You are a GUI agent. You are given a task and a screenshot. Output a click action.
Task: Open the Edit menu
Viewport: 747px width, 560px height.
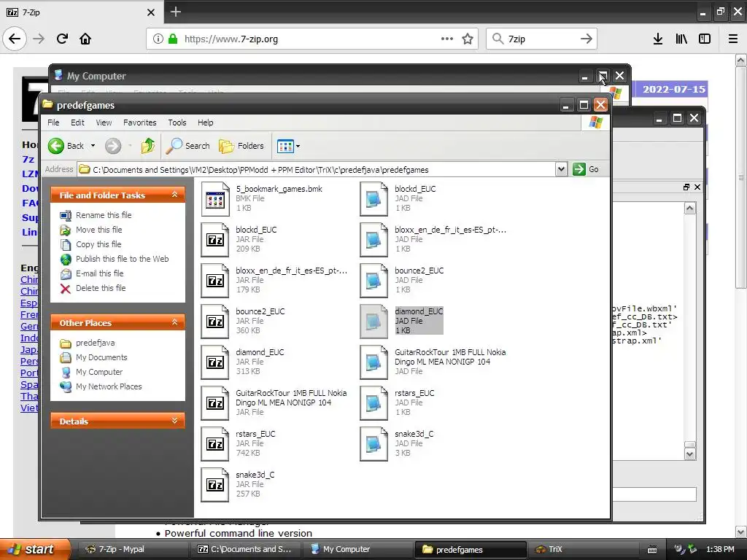(77, 122)
